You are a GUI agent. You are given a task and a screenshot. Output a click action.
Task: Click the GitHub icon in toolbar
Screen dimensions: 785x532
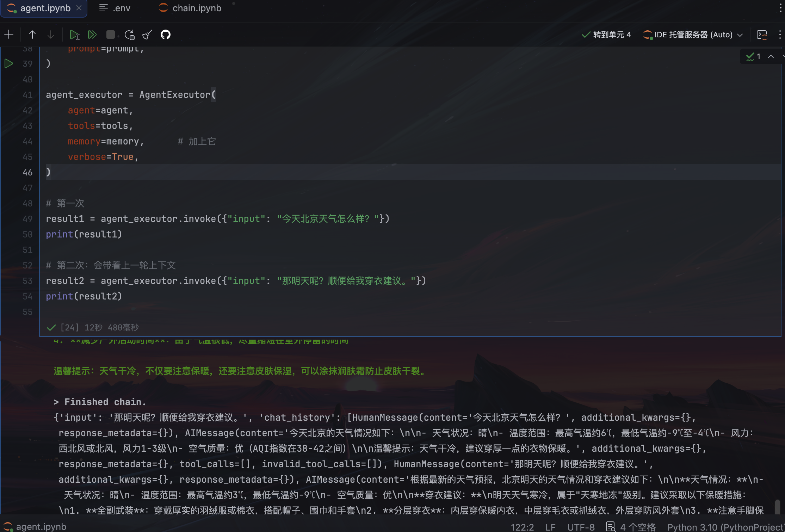[x=166, y=35]
